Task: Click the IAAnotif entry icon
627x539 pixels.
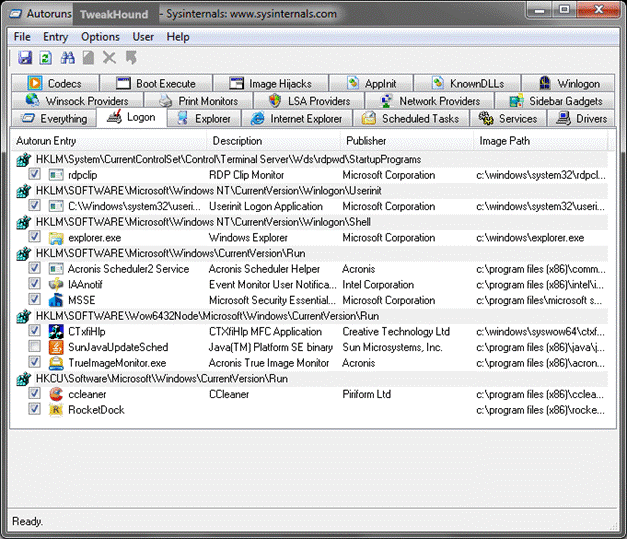Action: pos(56,284)
